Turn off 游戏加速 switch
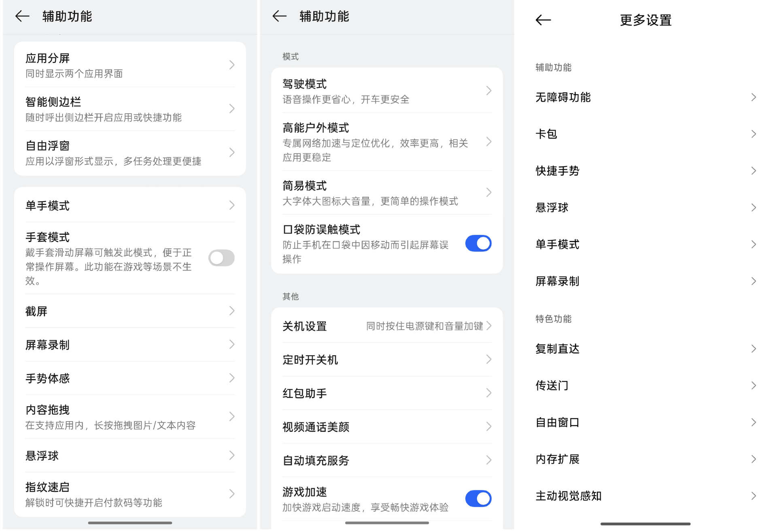Screen dimensions: 777x532 [478, 498]
